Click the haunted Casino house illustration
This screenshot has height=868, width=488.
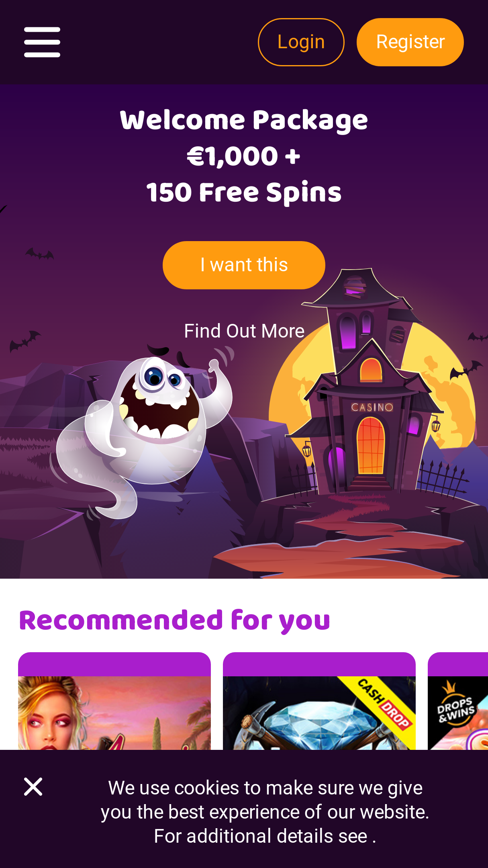[372, 382]
